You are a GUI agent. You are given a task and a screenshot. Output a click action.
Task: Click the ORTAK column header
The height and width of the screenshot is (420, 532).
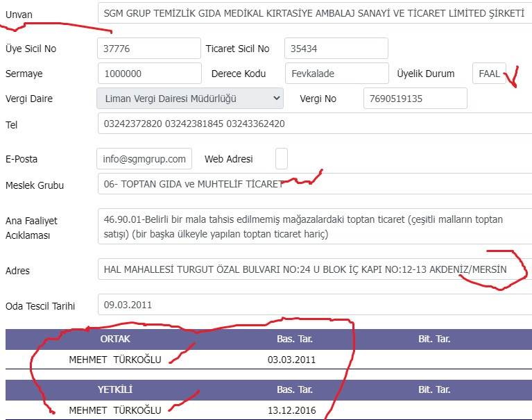tap(115, 339)
